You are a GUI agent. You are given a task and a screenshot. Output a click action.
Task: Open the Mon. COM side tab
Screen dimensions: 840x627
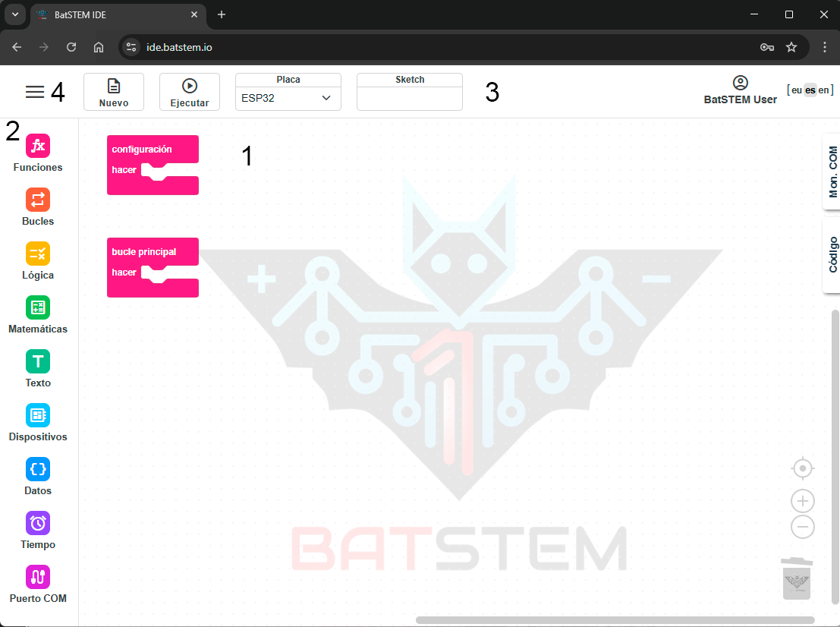[833, 172]
